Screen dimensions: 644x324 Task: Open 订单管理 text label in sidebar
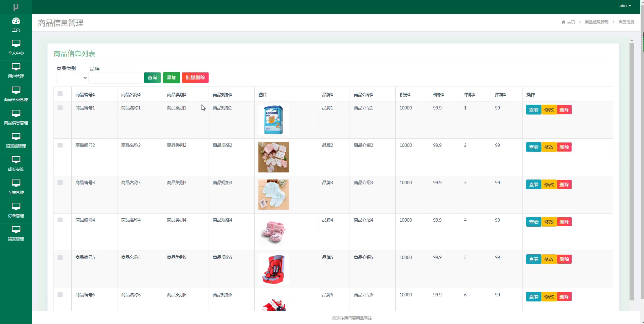pyautogui.click(x=16, y=216)
